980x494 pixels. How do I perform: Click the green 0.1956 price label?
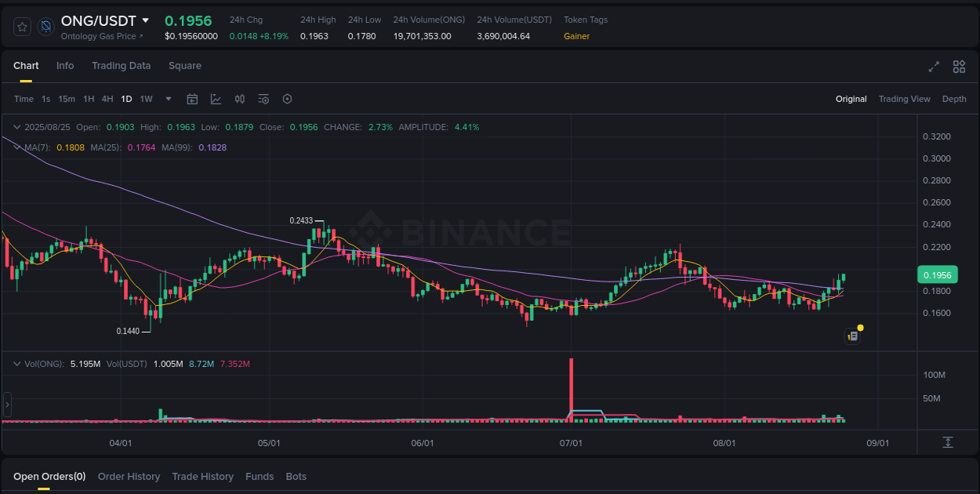click(x=938, y=274)
